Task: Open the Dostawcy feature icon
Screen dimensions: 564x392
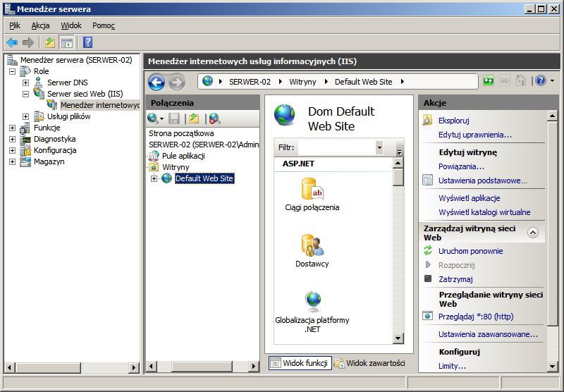Action: (312, 245)
